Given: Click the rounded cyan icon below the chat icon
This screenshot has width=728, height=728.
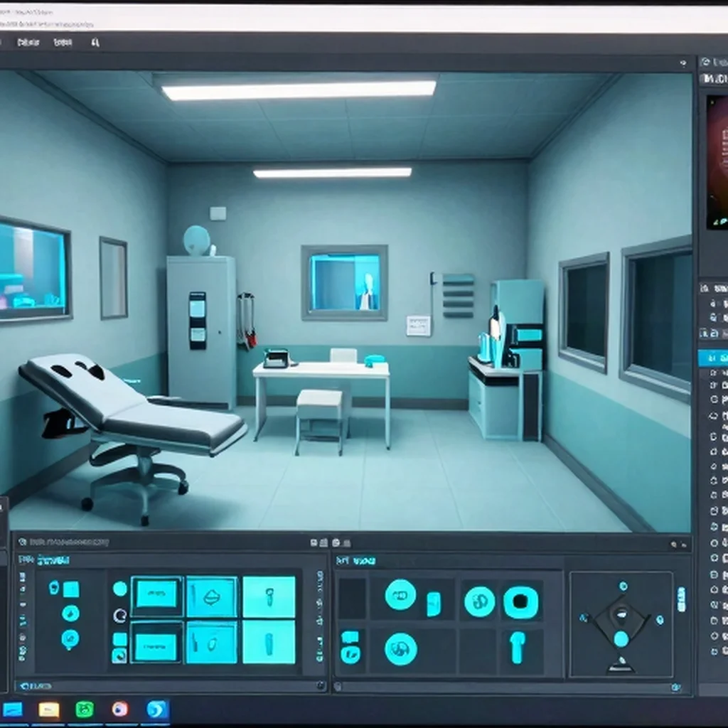Looking at the screenshot, I should click(350, 655).
